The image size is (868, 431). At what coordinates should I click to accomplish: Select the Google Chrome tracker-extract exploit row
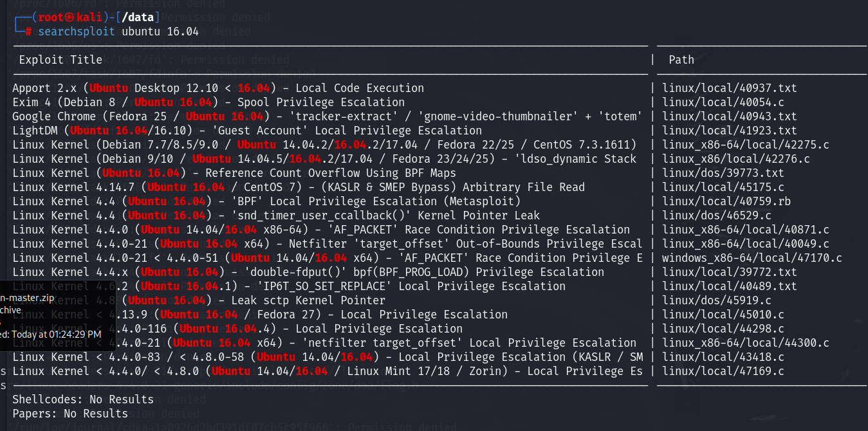click(327, 116)
